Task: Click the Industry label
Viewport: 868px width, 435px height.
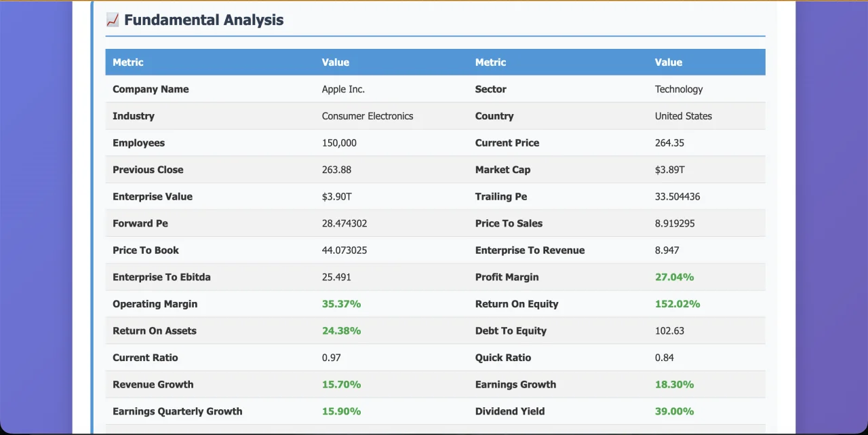Action: 134,116
